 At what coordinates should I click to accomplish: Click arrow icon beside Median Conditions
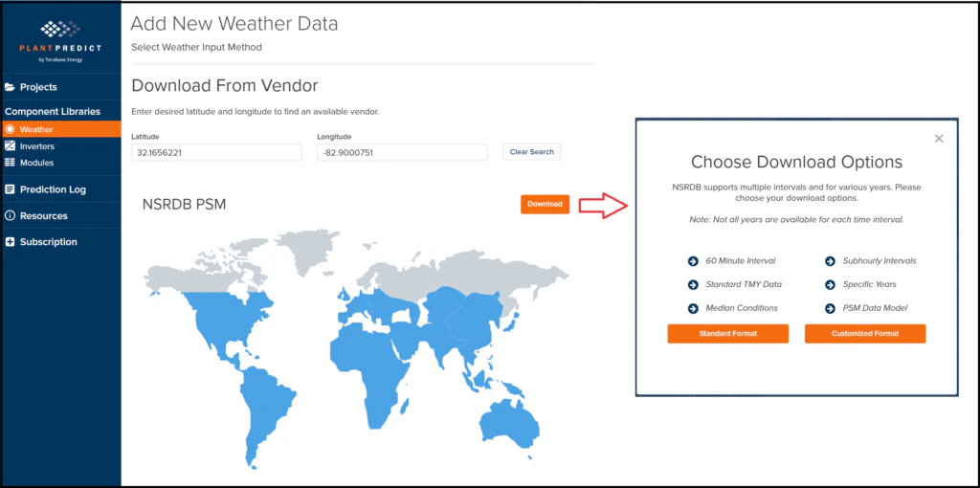coord(693,309)
